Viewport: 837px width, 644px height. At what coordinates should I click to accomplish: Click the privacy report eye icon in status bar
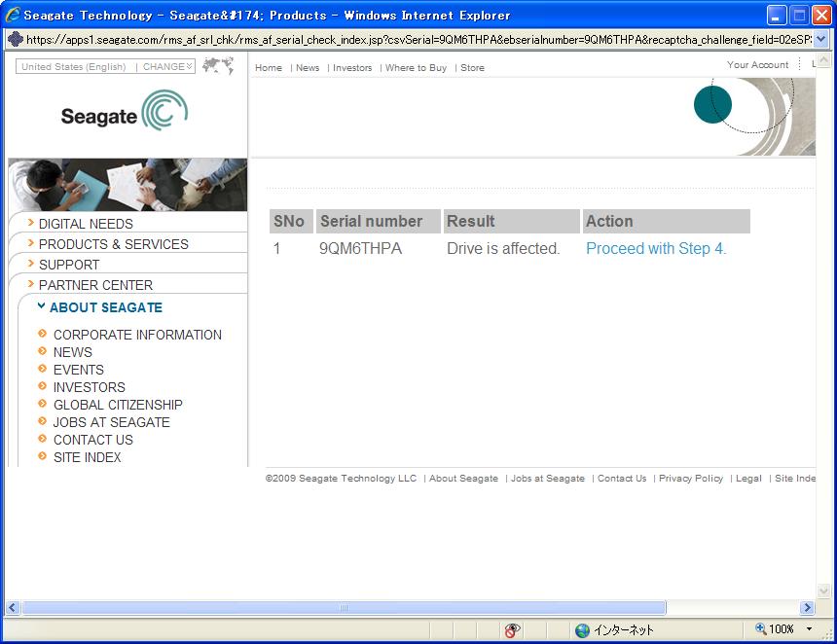pos(512,630)
